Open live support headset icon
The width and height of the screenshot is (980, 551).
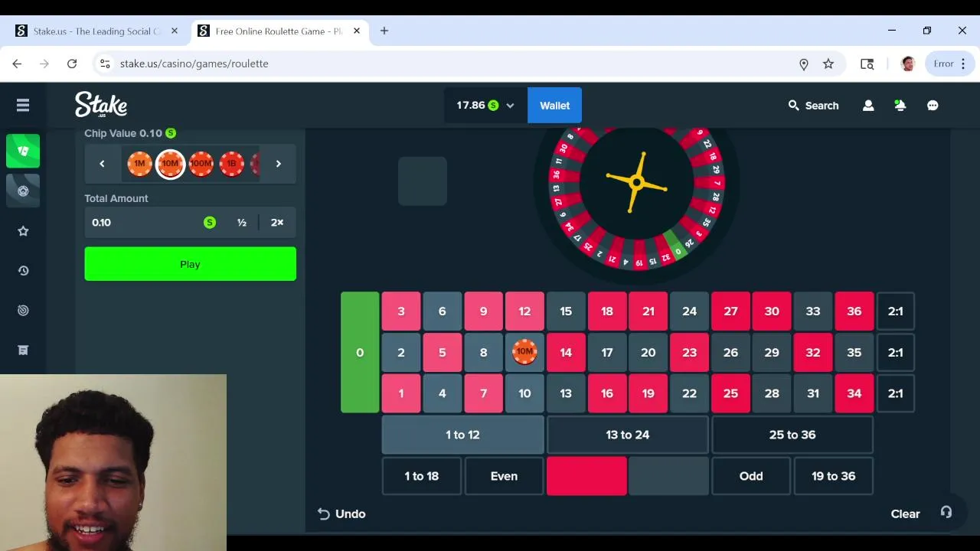tap(946, 513)
